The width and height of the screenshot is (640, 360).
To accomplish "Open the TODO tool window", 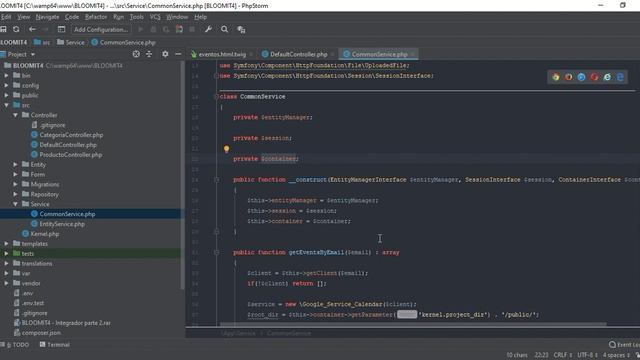I will [x=17, y=345].
